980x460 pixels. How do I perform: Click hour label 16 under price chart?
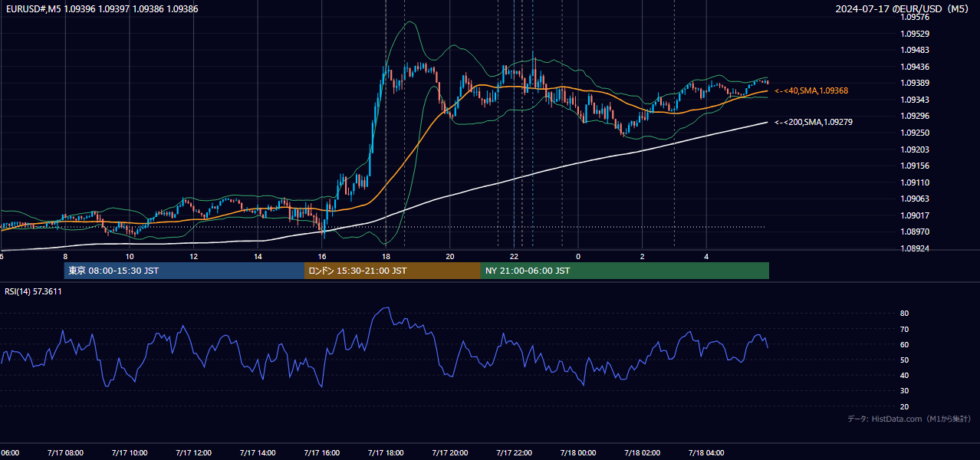pyautogui.click(x=322, y=256)
